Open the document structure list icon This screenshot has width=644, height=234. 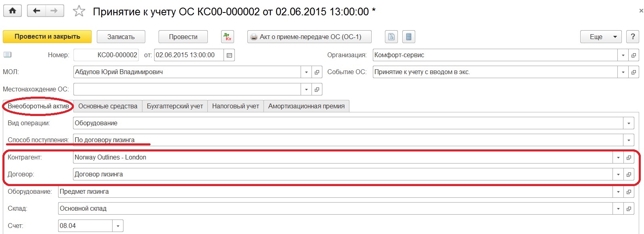pos(408,37)
